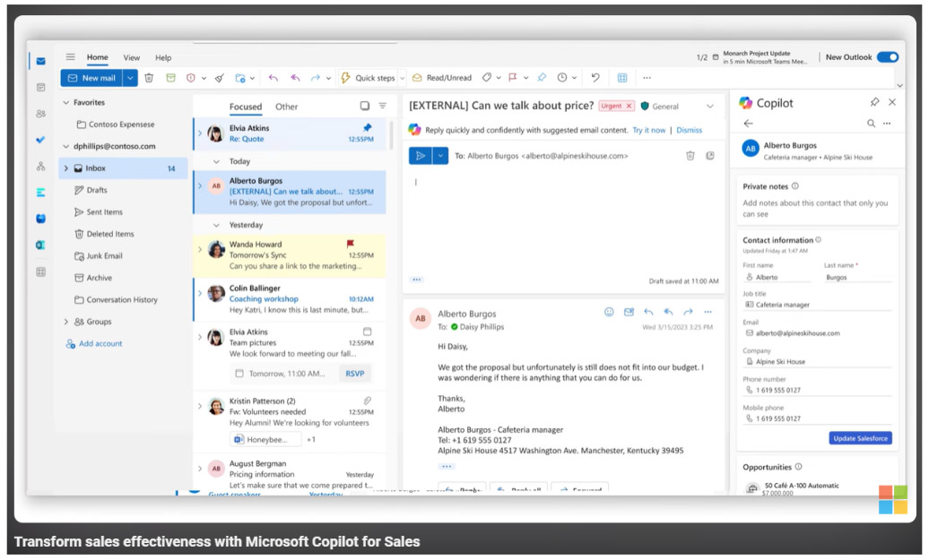Click the emoji reaction icon on message

point(609,312)
